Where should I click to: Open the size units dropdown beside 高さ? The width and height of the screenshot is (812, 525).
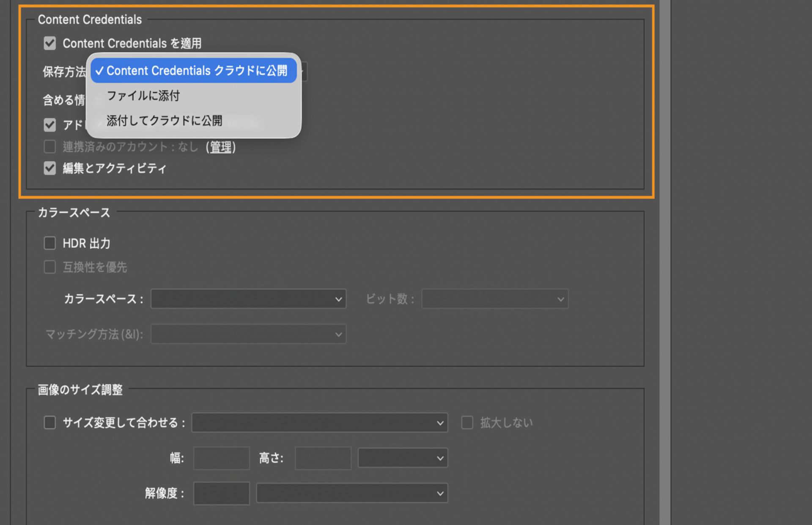pos(403,458)
